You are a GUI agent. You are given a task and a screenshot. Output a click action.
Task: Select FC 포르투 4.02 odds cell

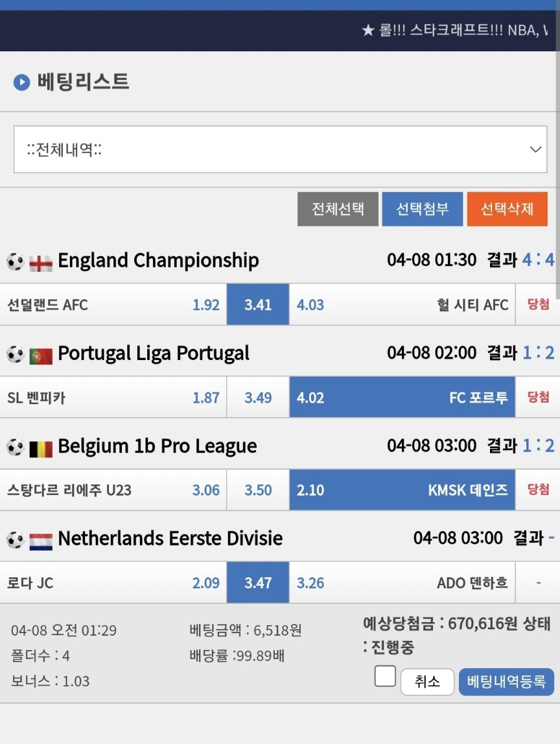tap(402, 398)
